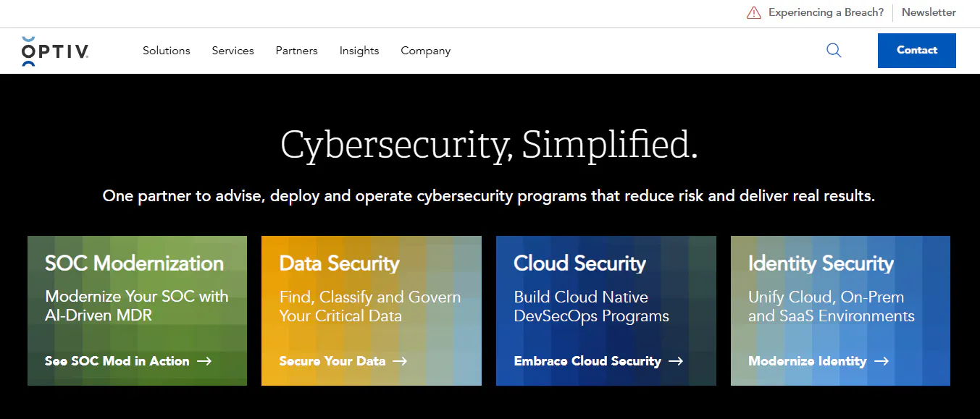Image resolution: width=980 pixels, height=419 pixels.
Task: Open the SOC Modernization card
Action: click(x=138, y=310)
